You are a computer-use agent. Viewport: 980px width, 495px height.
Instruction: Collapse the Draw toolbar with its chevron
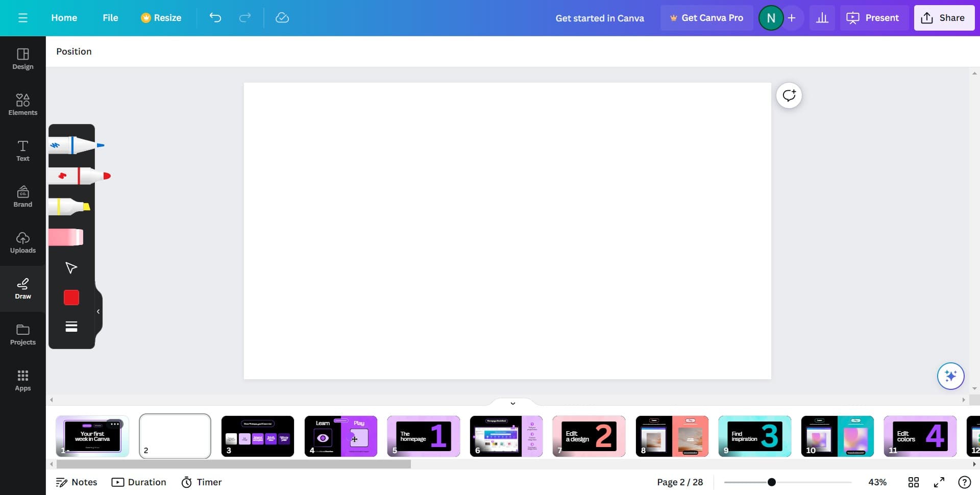point(98,311)
